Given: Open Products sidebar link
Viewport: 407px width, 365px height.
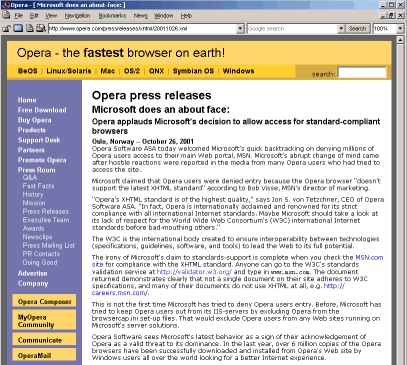Looking at the screenshot, I should coord(32,130).
